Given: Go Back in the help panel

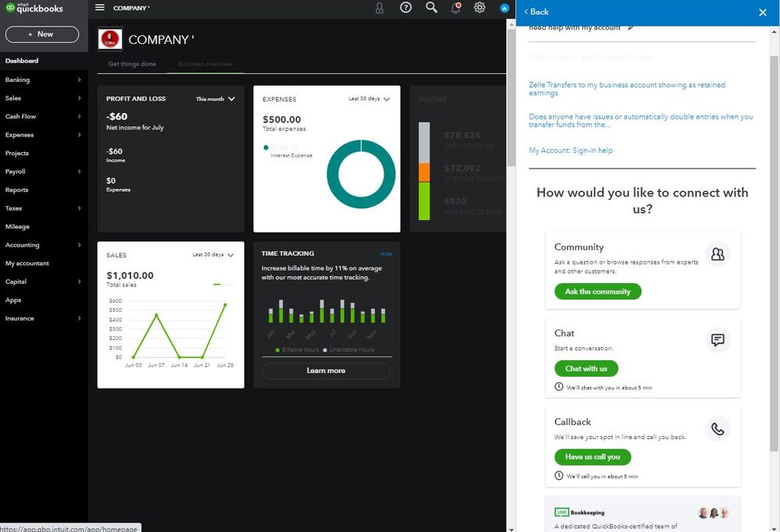Looking at the screenshot, I should (x=536, y=12).
